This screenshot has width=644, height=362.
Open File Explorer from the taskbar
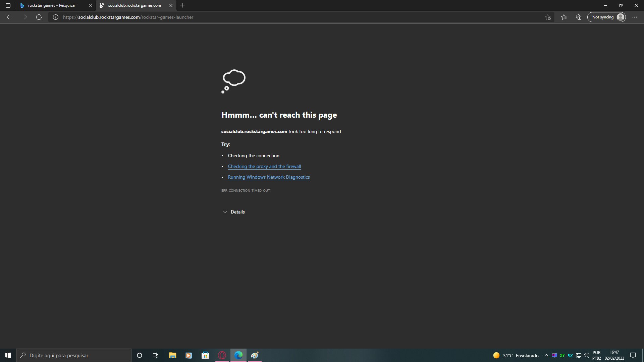(172, 355)
